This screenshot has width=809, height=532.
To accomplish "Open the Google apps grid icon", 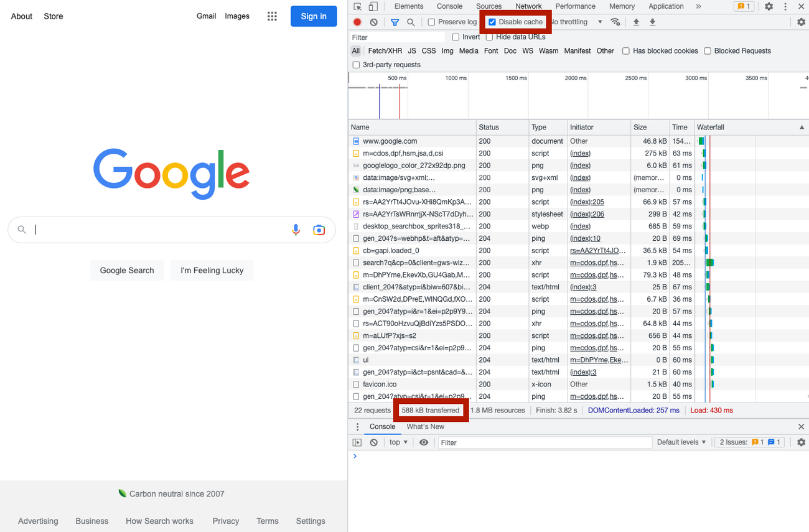I will [x=272, y=16].
